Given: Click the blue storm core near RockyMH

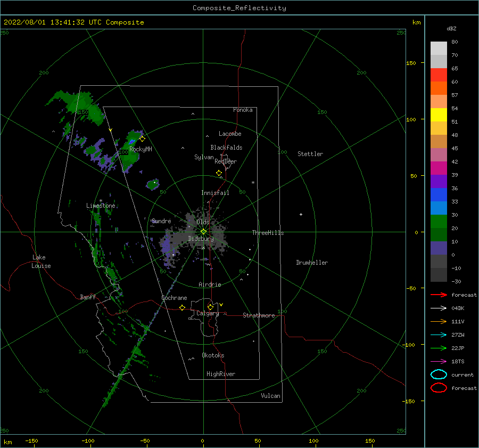Looking at the screenshot, I should tap(131, 142).
